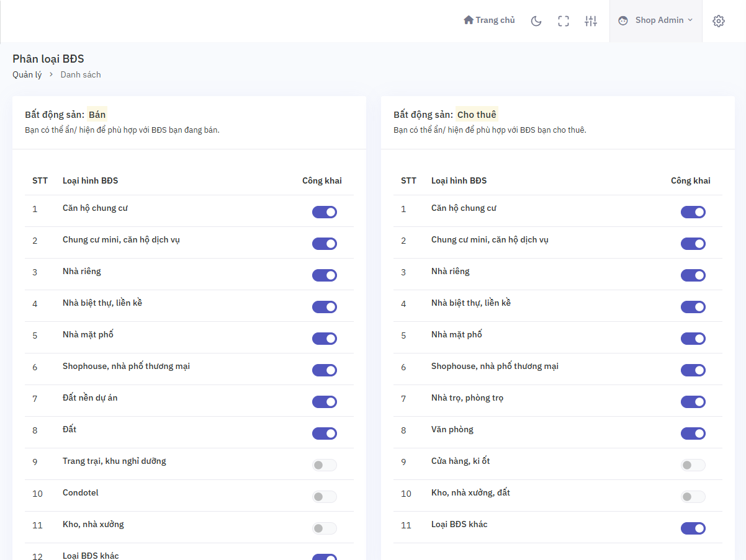Enable Trang trại, khu nghỉ dưỡng toggle

[325, 465]
